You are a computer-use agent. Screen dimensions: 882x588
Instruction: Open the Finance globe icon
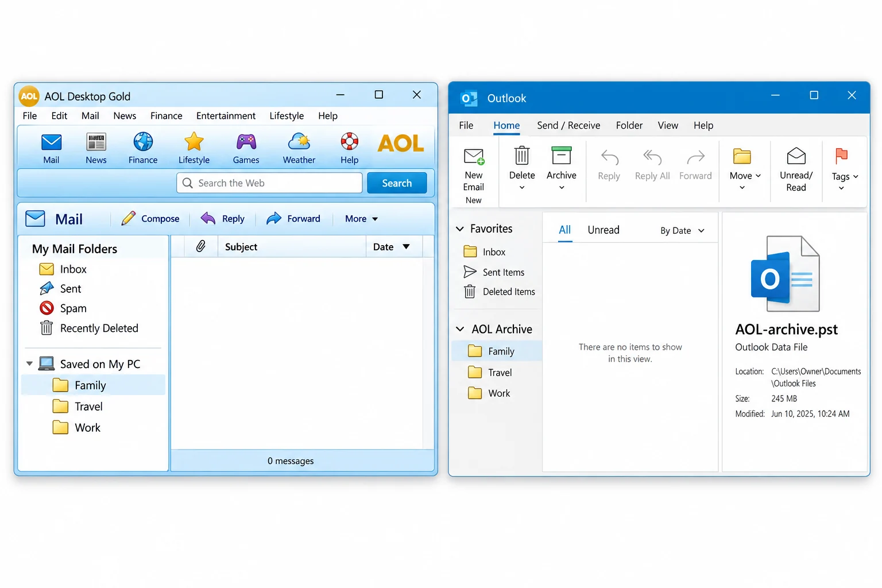click(143, 141)
